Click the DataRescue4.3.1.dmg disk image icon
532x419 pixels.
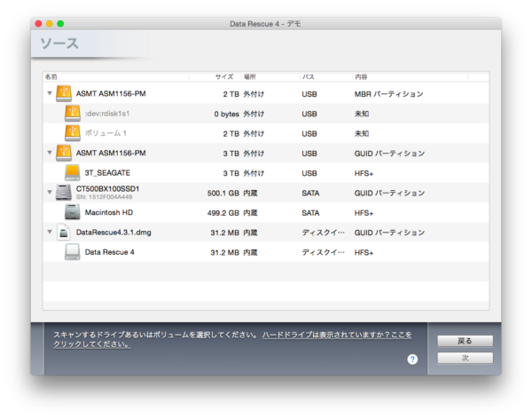[x=64, y=232]
